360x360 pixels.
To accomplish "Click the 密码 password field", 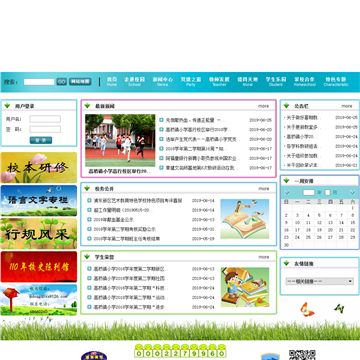I will click(45, 129).
